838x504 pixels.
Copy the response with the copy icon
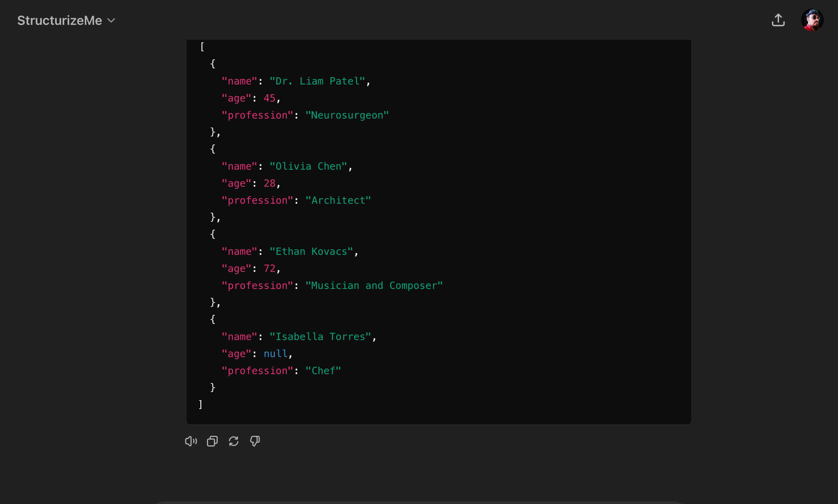[x=212, y=441]
